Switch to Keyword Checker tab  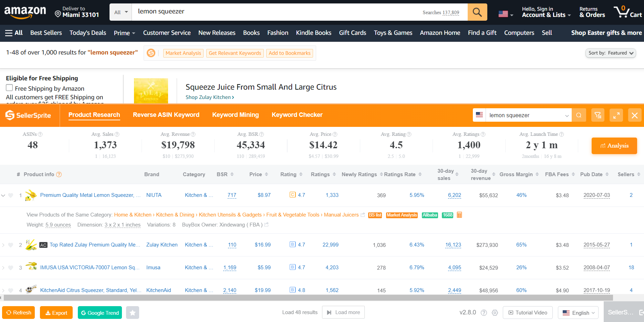click(297, 115)
